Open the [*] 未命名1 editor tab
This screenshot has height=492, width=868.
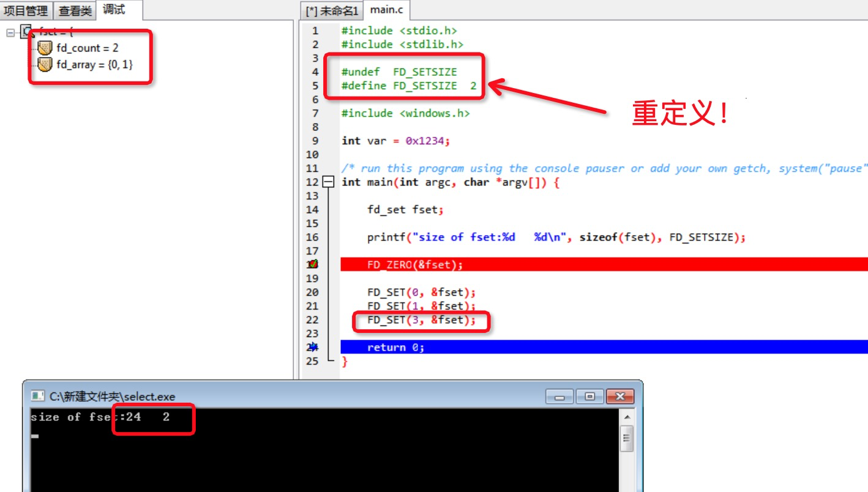(x=332, y=11)
